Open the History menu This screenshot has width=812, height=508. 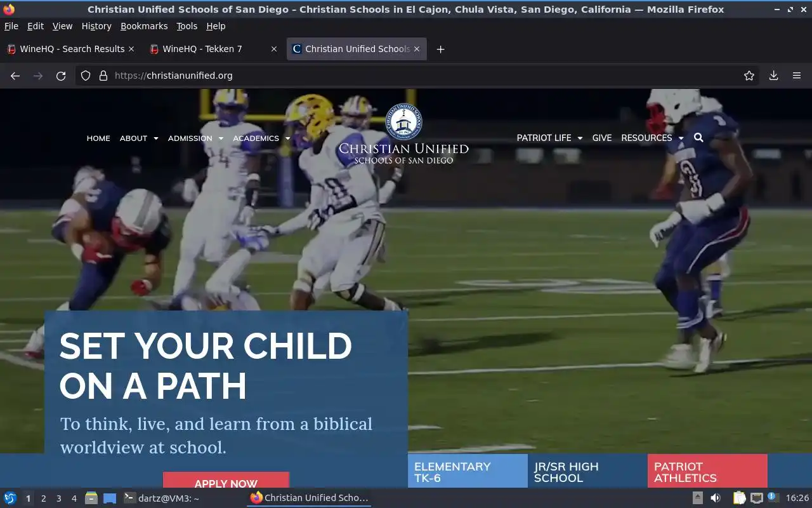[x=96, y=26]
